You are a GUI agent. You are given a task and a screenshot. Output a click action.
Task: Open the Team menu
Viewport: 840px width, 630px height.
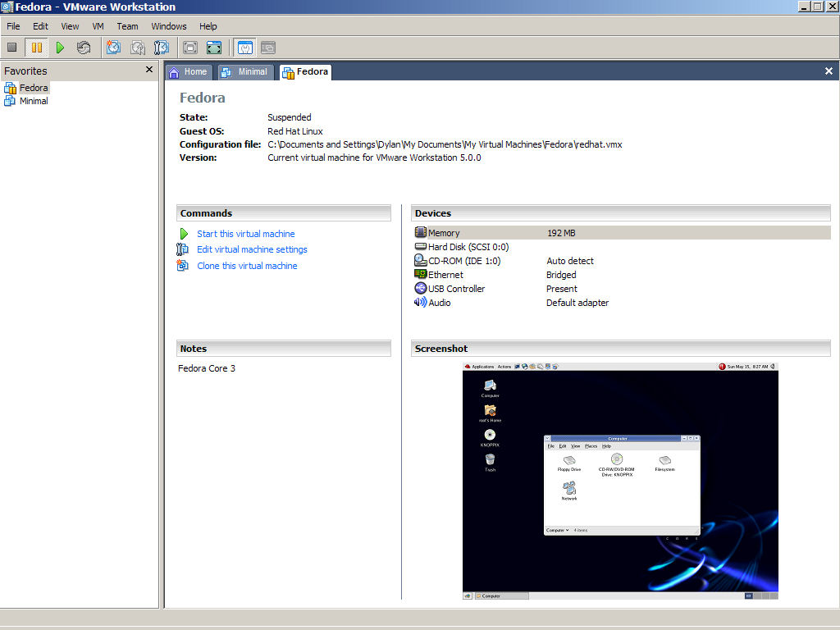click(x=127, y=26)
